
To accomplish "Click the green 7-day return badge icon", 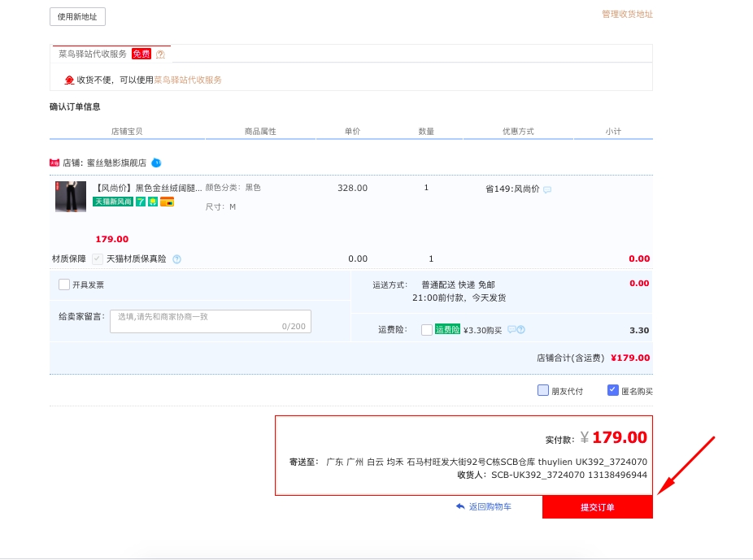I will (x=140, y=202).
